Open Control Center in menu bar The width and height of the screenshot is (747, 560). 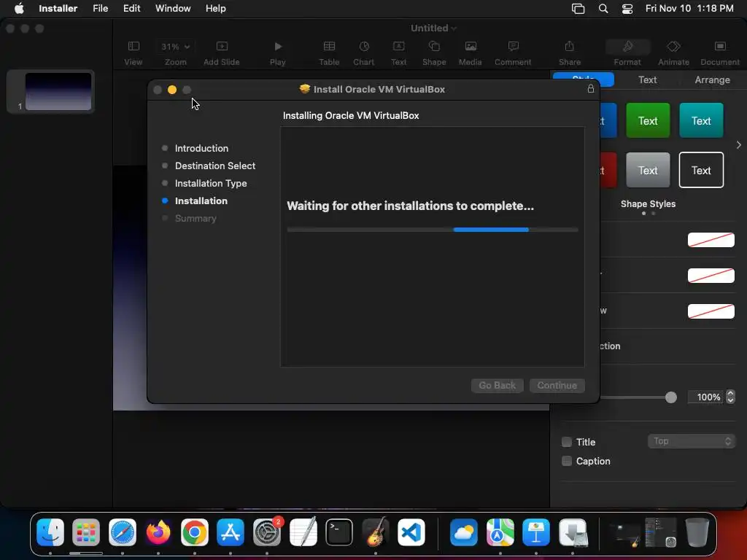point(627,9)
